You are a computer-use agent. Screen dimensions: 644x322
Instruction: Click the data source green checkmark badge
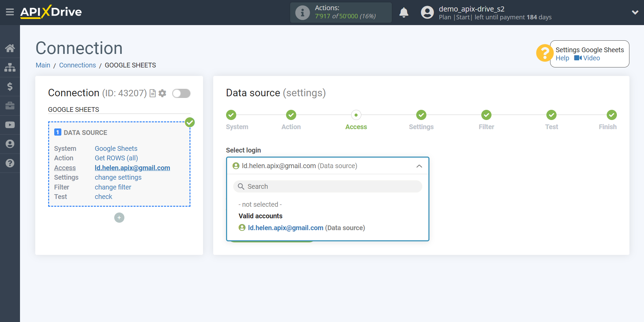coord(190,122)
